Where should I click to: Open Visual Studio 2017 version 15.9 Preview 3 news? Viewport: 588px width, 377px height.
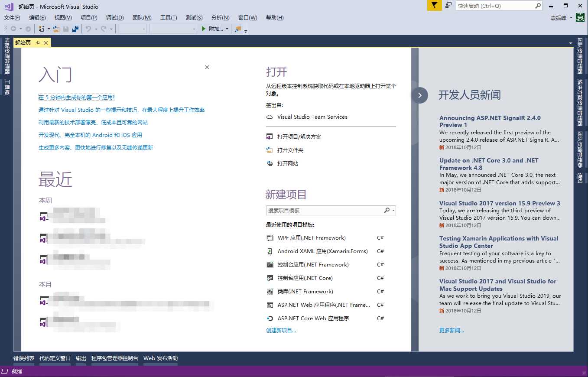(500, 203)
